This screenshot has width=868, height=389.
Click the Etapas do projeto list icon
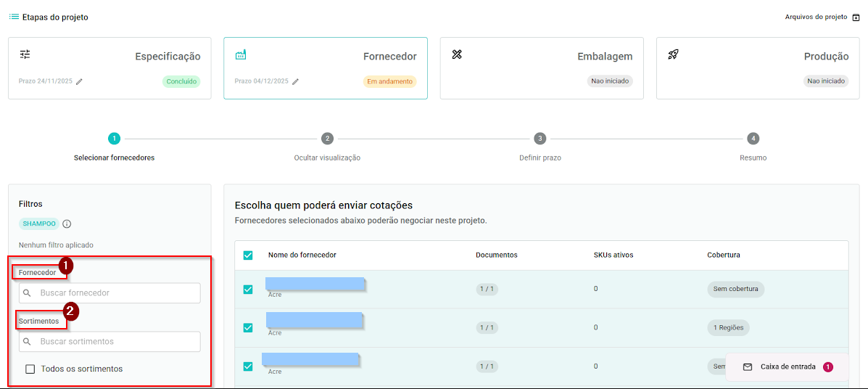pyautogui.click(x=14, y=17)
